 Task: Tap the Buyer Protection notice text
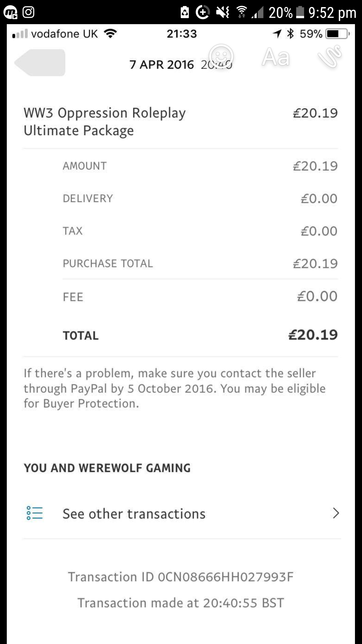(x=174, y=388)
